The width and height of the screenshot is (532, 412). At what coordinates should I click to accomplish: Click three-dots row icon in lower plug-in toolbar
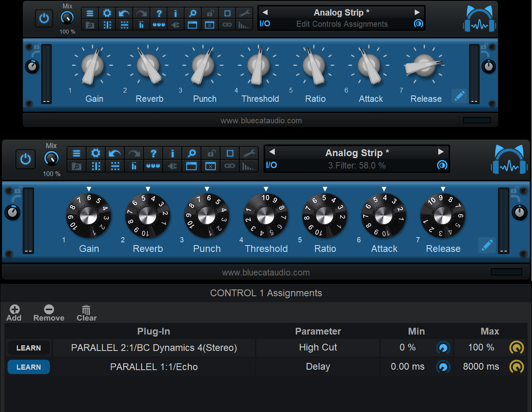coord(153,166)
